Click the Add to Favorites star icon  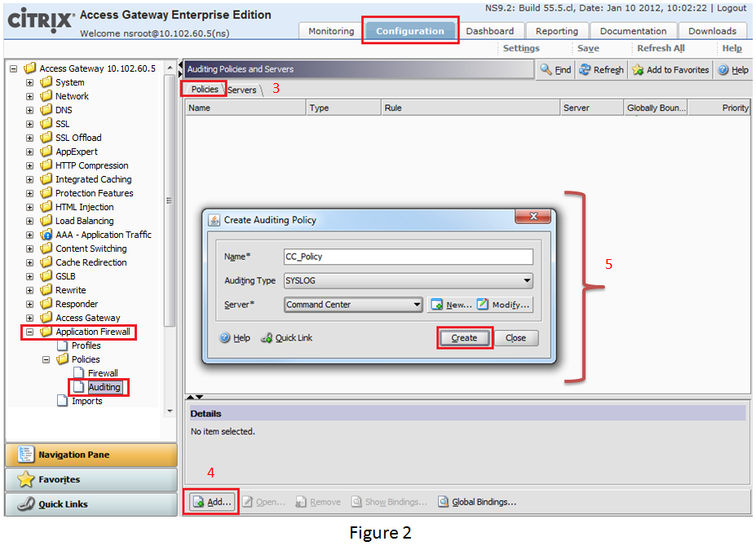638,70
